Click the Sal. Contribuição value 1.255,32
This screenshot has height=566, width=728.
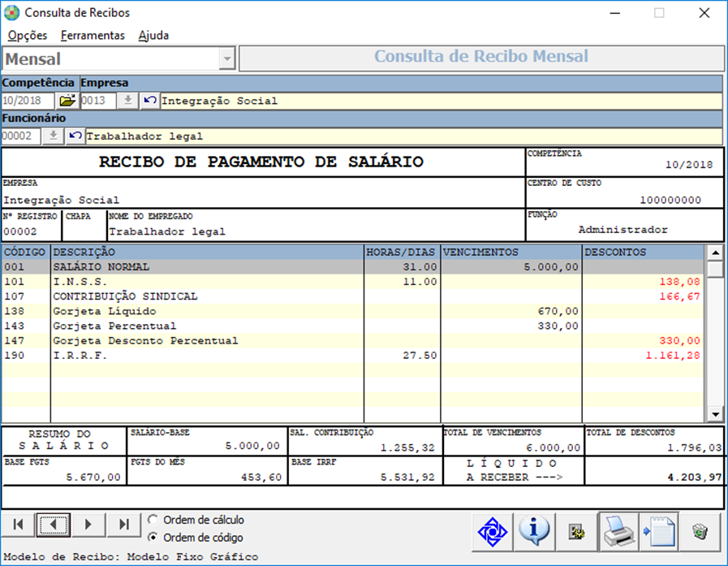[x=407, y=447]
